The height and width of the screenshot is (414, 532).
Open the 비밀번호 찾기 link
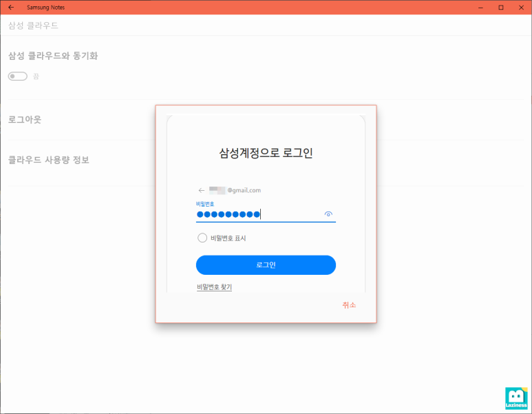pos(214,287)
